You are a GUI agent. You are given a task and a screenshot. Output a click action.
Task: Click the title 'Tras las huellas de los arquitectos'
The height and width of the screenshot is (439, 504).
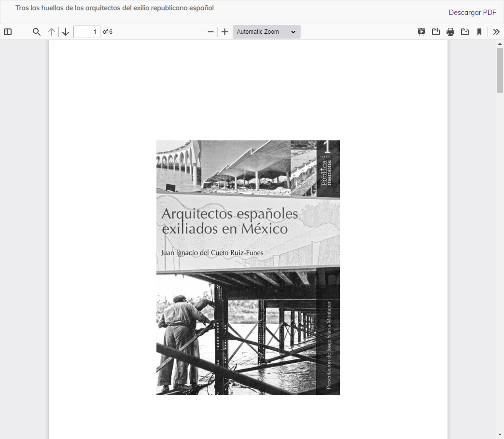point(114,8)
